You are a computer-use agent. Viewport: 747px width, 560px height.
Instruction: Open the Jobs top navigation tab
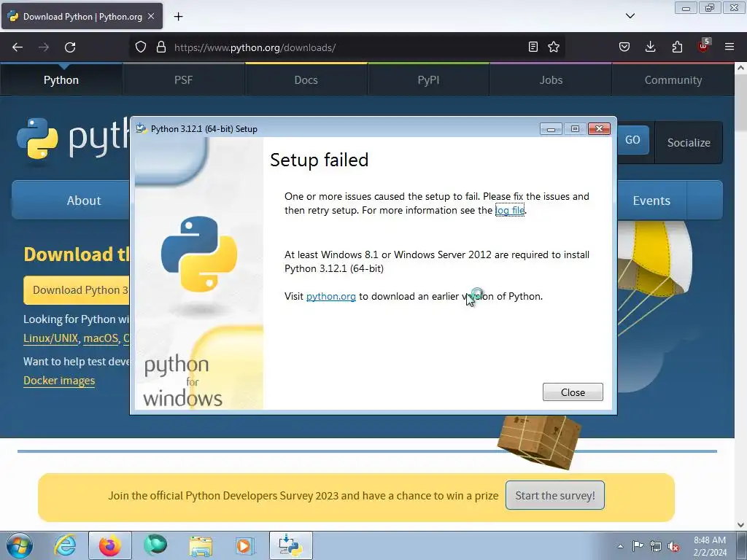551,80
